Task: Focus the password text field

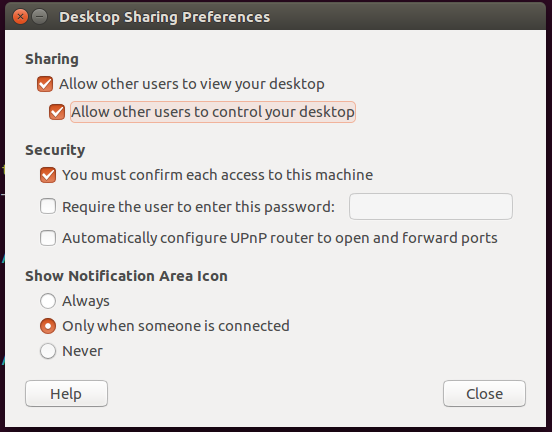Action: pyautogui.click(x=431, y=206)
